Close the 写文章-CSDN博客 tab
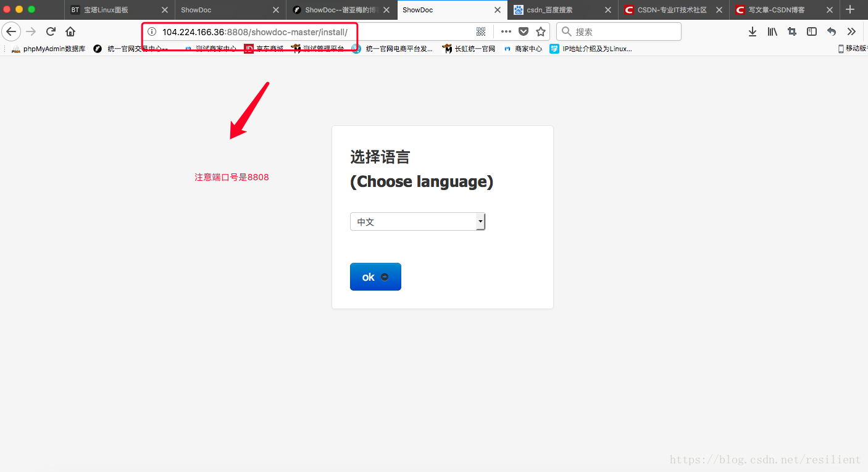This screenshot has width=868, height=472. [830, 10]
